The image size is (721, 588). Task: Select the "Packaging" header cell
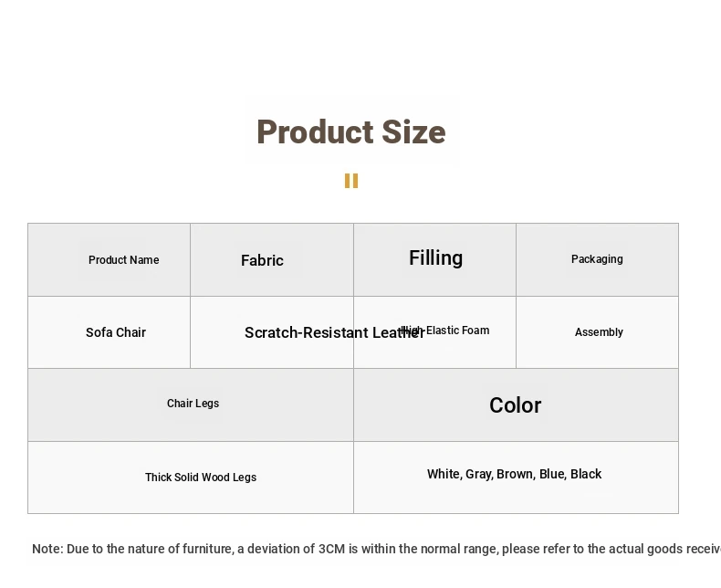[x=597, y=259]
